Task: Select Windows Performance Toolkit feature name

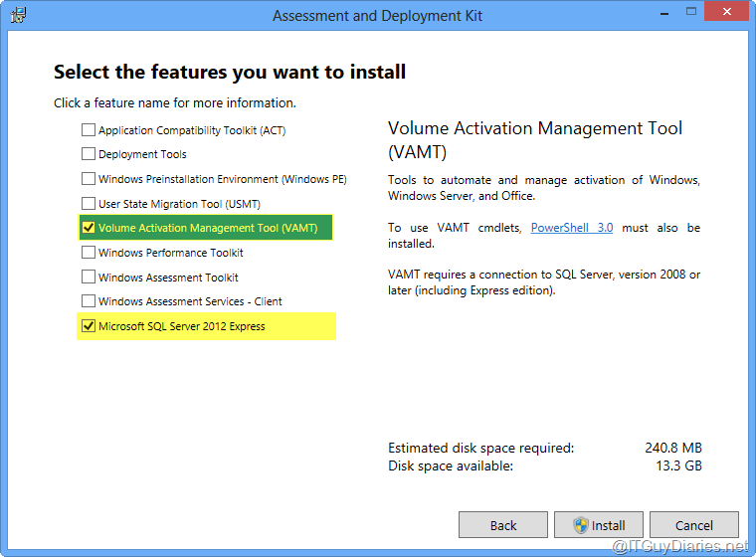Action: (x=170, y=253)
